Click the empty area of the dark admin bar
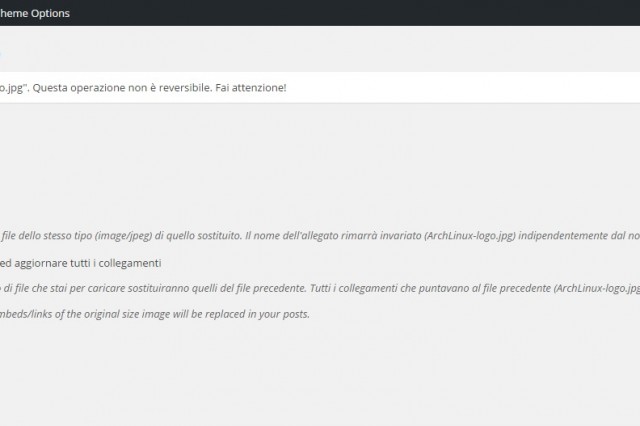Screen dimensions: 640x426 coord(350,13)
